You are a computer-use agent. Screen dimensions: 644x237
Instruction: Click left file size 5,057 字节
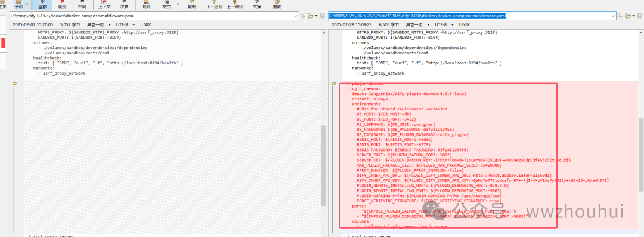tap(70, 24)
